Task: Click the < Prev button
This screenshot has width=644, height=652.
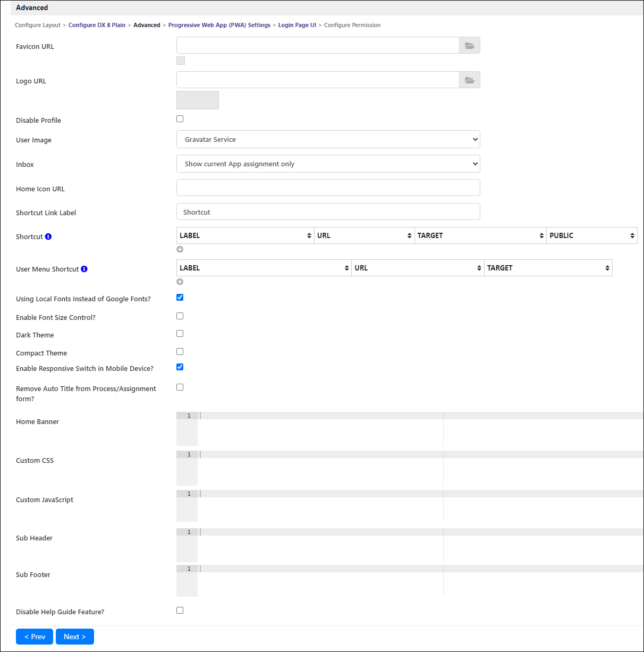Action: coord(35,637)
